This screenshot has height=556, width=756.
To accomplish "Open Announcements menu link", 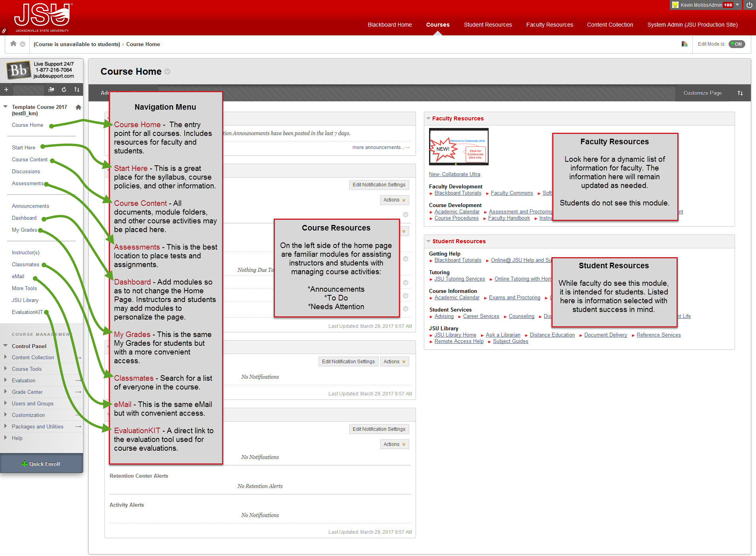I will (30, 206).
